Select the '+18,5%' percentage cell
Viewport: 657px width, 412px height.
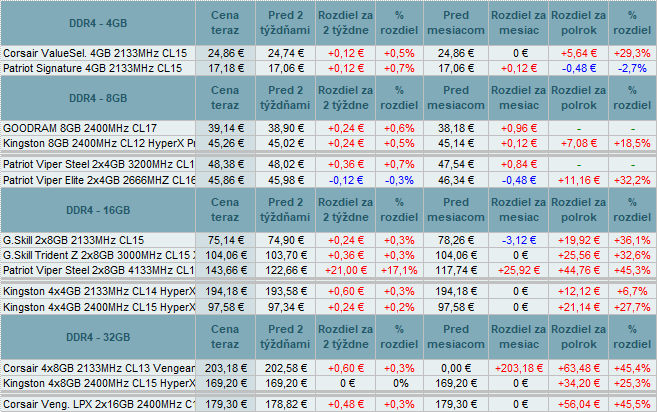click(632, 143)
